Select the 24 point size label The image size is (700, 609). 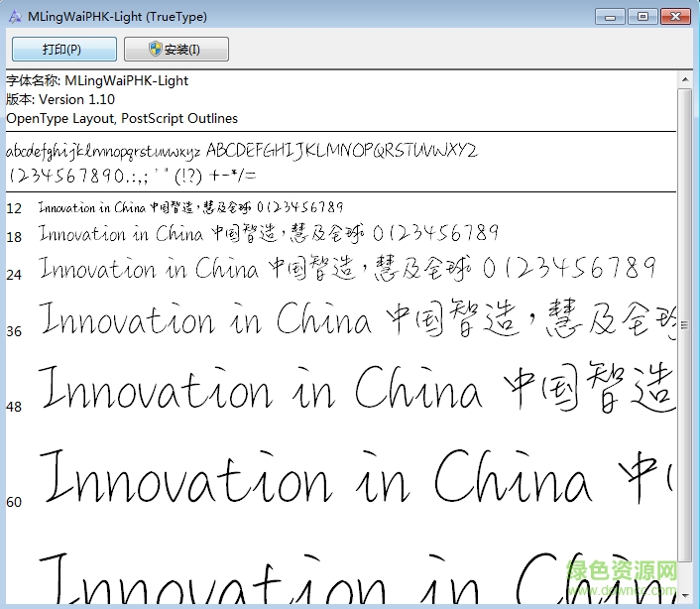tap(14, 274)
